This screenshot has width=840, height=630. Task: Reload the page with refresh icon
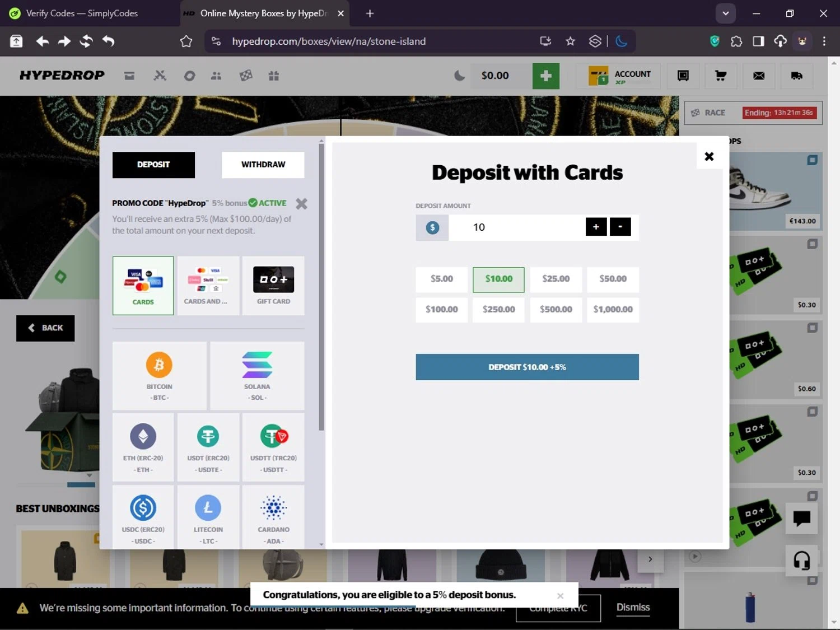coord(86,41)
